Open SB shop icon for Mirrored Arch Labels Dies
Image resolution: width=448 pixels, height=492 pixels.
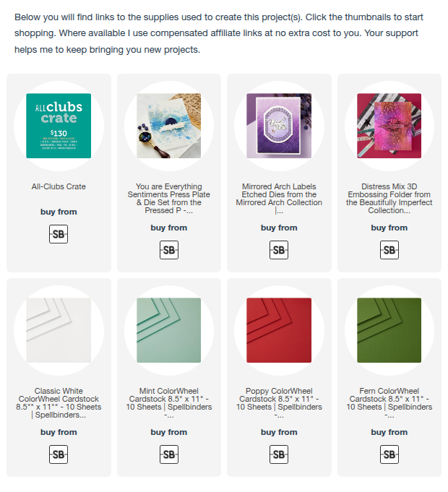click(x=279, y=250)
